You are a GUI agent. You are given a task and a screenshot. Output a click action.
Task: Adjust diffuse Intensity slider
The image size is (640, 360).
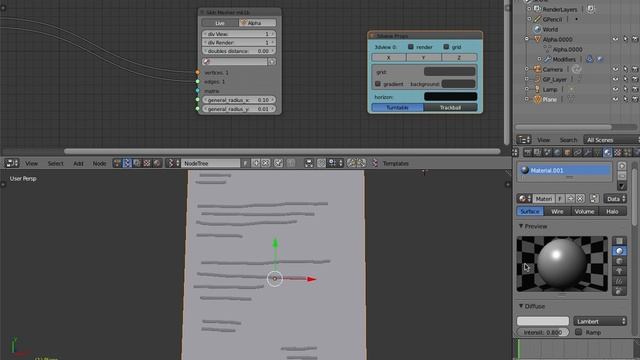[x=543, y=332]
